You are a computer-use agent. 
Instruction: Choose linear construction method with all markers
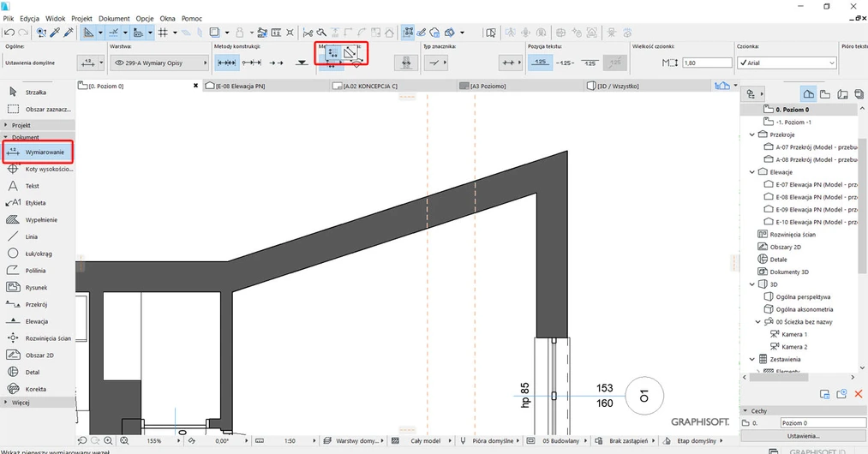(x=227, y=63)
